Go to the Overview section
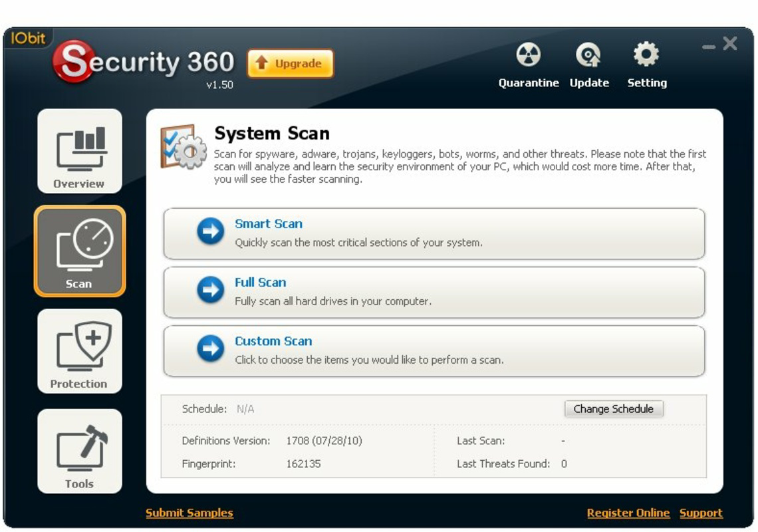 click(80, 151)
